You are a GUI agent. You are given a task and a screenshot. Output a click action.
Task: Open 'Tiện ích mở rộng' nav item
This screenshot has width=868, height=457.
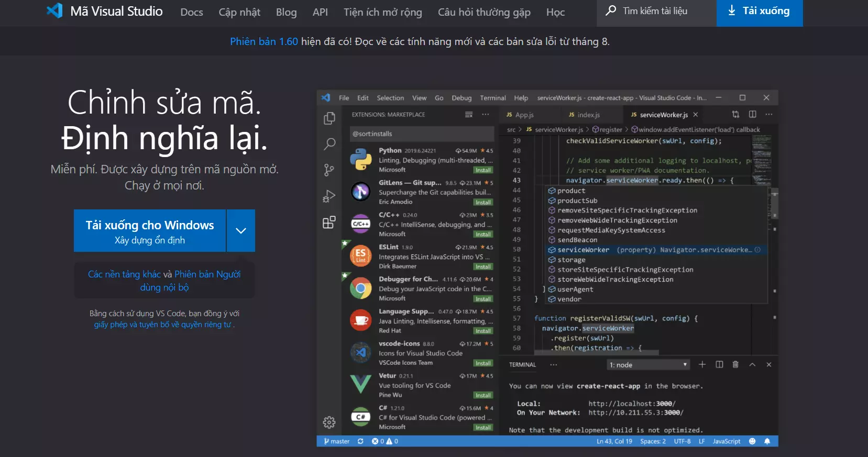tap(383, 12)
